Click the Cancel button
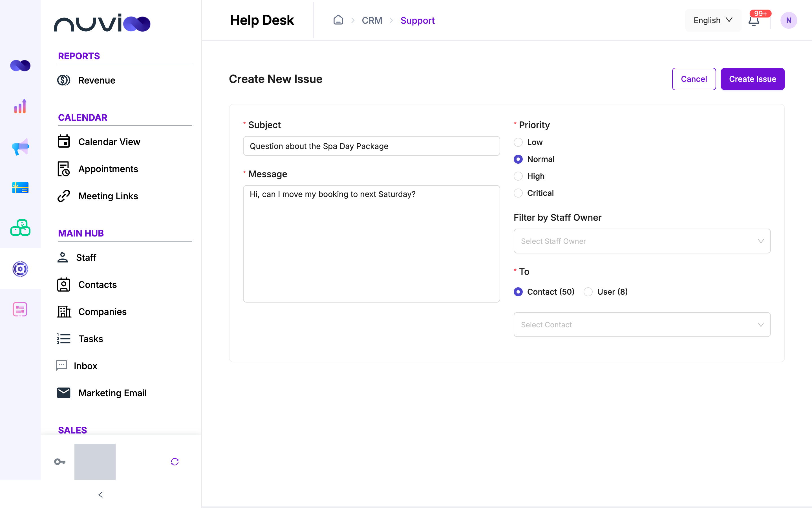Viewport: 812px width, 508px height. 694,79
